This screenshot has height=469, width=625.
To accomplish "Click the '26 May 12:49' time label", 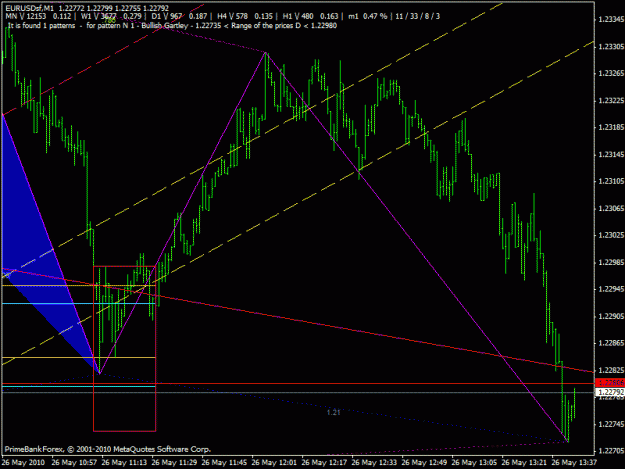I will point(424,463).
